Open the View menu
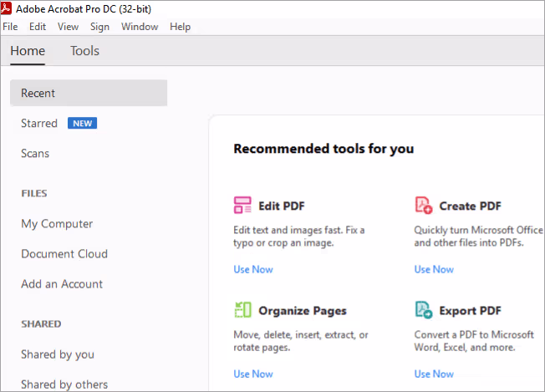 coord(69,27)
